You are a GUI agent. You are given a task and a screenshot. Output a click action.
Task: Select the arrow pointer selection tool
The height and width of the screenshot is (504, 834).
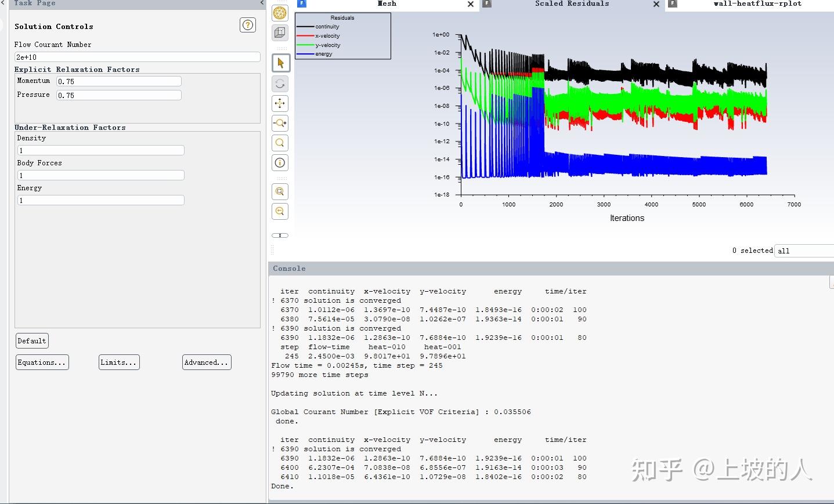280,63
